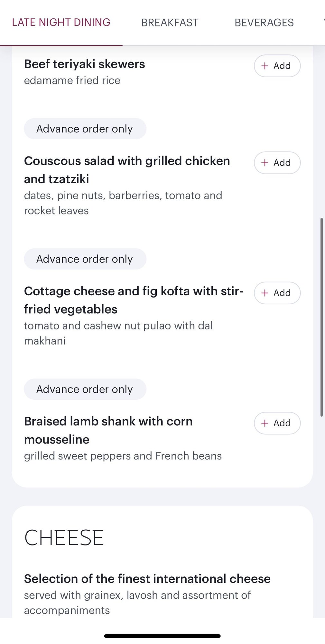The height and width of the screenshot is (644, 325).
Task: Add Beef teriyaki skewers to order
Action: coord(277,66)
